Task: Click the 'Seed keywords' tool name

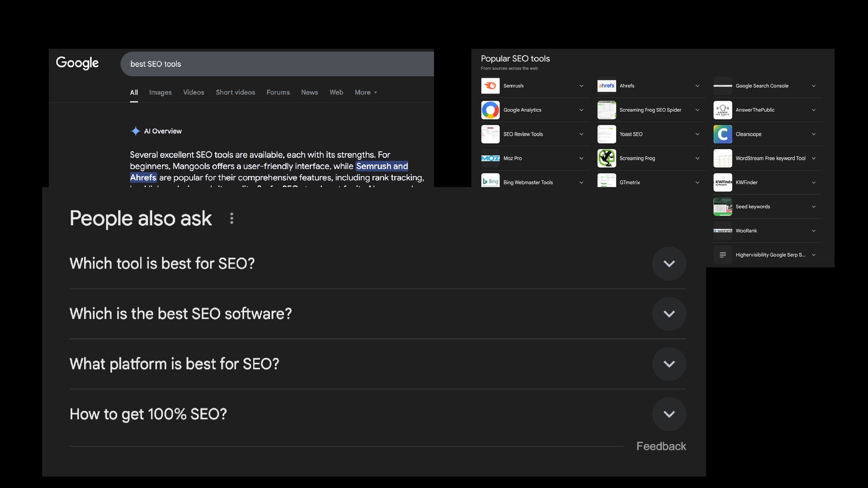Action: [x=753, y=206]
